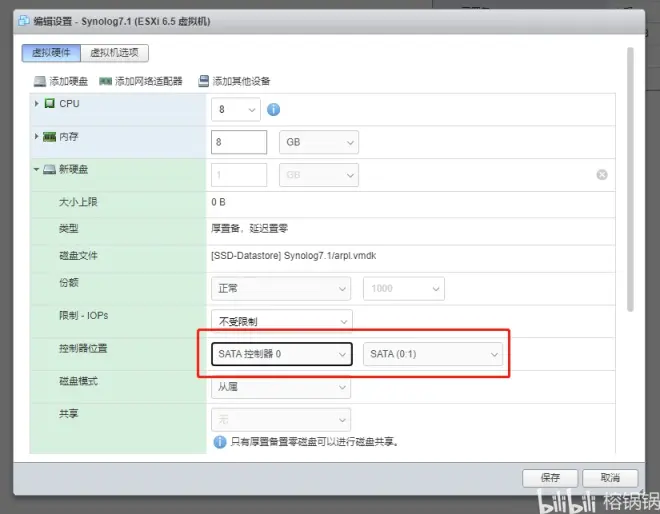Open the 限制 - IOPs dropdown 不受限制
The image size is (660, 514).
[282, 322]
